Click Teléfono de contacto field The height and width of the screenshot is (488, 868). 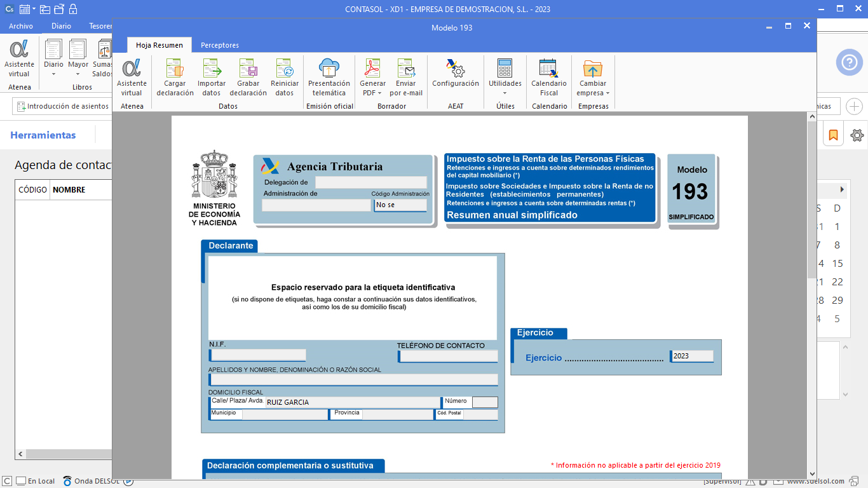coord(449,356)
